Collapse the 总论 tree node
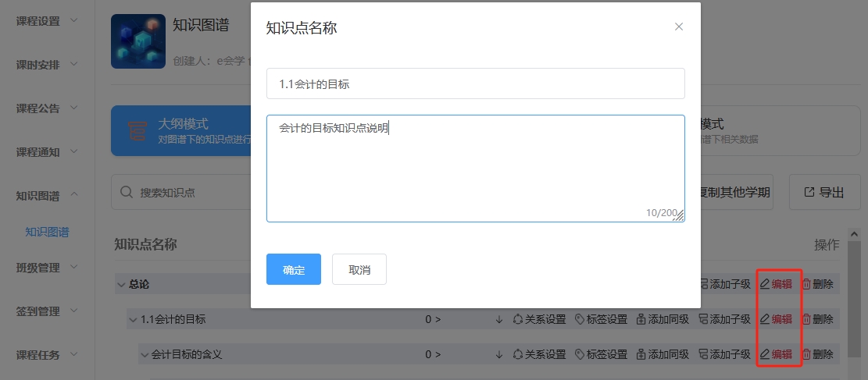Viewport: 868px width, 380px height. (x=121, y=285)
